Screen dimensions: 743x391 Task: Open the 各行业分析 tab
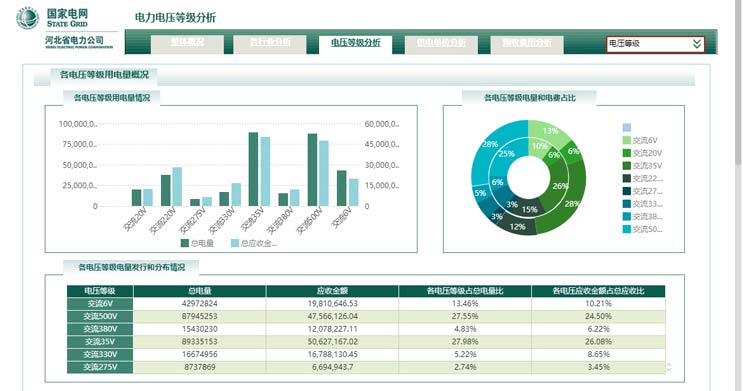(x=270, y=43)
